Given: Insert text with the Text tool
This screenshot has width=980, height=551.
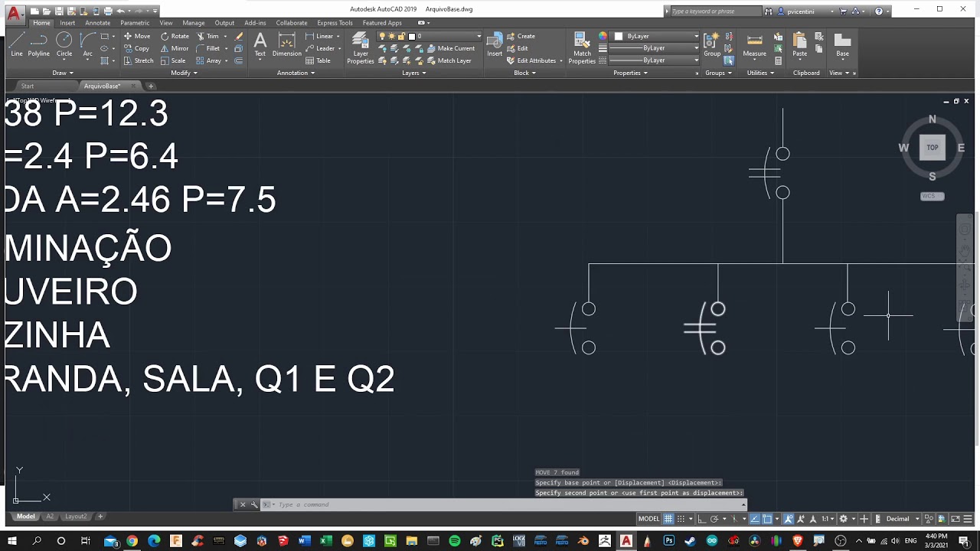Looking at the screenshot, I should (260, 44).
